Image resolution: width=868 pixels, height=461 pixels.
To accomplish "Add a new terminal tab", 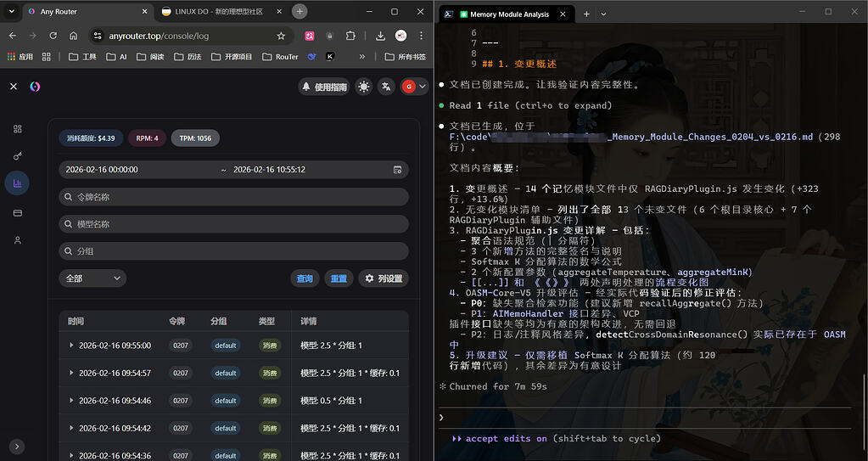I will [x=586, y=14].
